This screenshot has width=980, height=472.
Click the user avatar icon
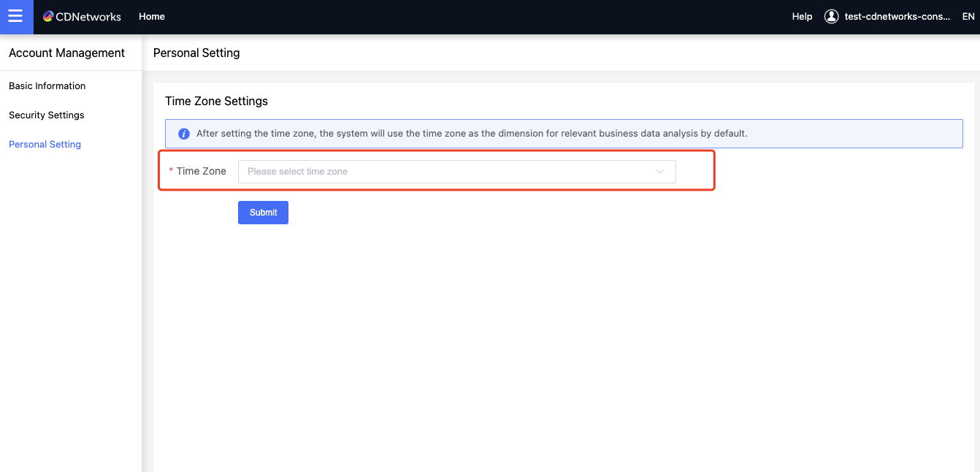pyautogui.click(x=831, y=16)
